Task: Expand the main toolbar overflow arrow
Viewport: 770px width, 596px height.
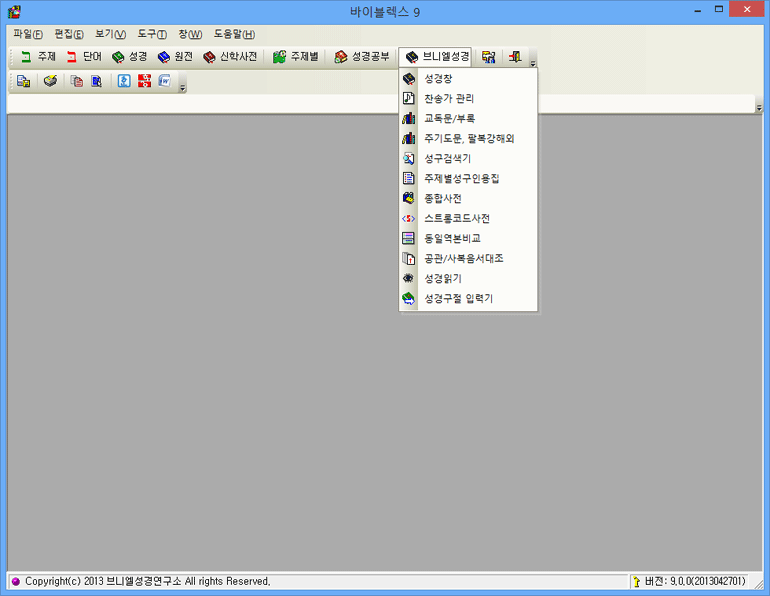Action: click(x=533, y=63)
